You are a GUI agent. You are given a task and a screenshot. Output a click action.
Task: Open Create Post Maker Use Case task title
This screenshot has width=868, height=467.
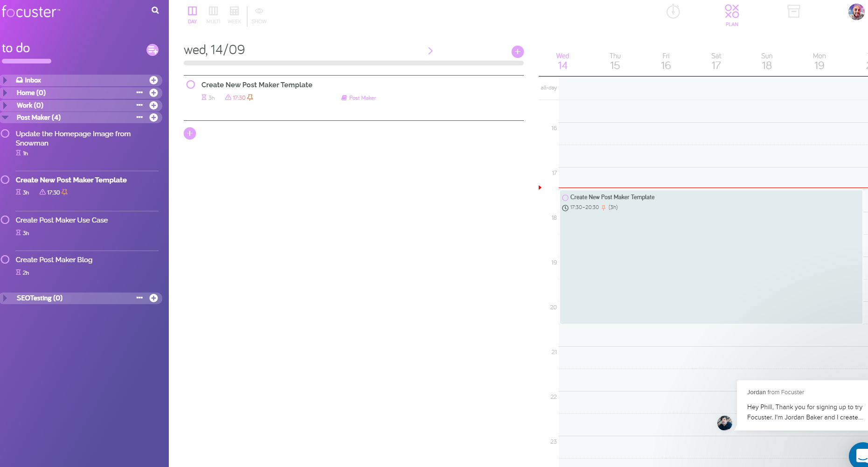[x=62, y=220]
